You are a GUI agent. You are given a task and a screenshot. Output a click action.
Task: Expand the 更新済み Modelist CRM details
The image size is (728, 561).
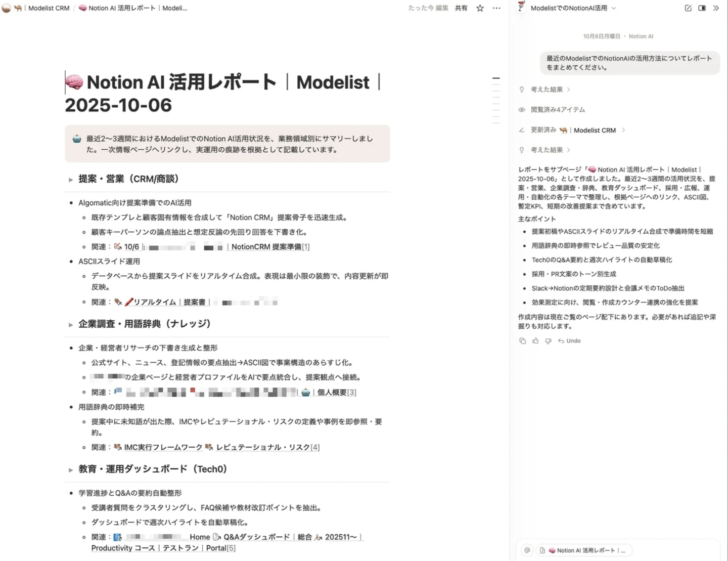tap(623, 130)
